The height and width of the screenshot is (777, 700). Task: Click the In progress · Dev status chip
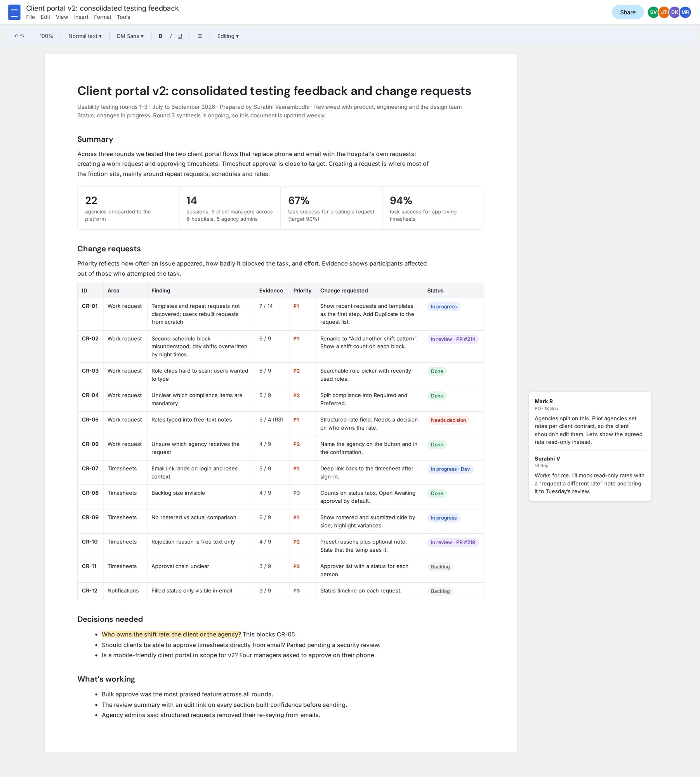(450, 469)
